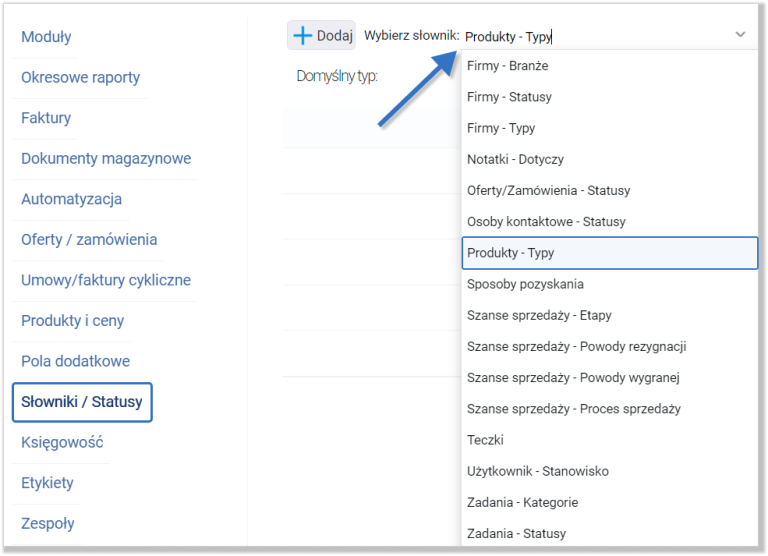768x556 pixels.
Task: Select Notatki - Dotyczy entry
Action: [515, 159]
